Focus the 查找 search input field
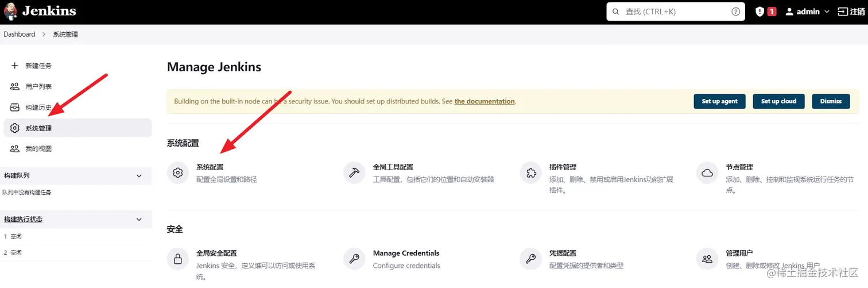This screenshot has height=288, width=868. (x=676, y=11)
